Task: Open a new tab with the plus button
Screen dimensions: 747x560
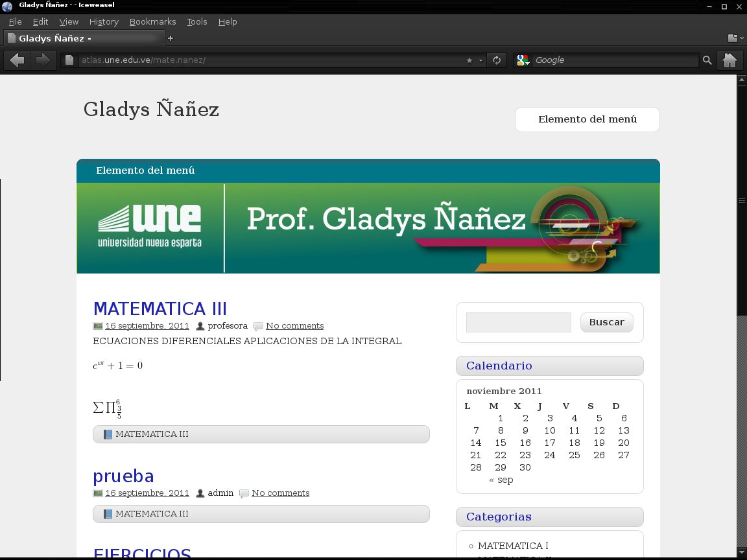Action: point(171,38)
